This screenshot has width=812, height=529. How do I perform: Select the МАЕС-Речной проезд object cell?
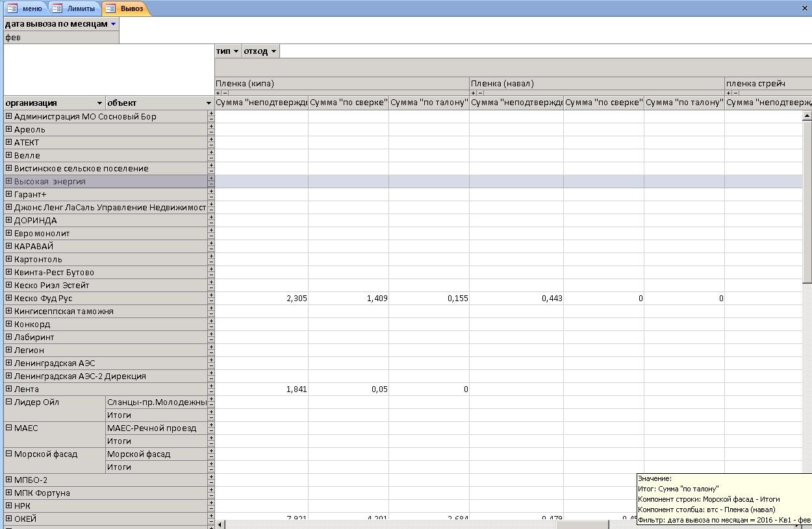pyautogui.click(x=156, y=428)
